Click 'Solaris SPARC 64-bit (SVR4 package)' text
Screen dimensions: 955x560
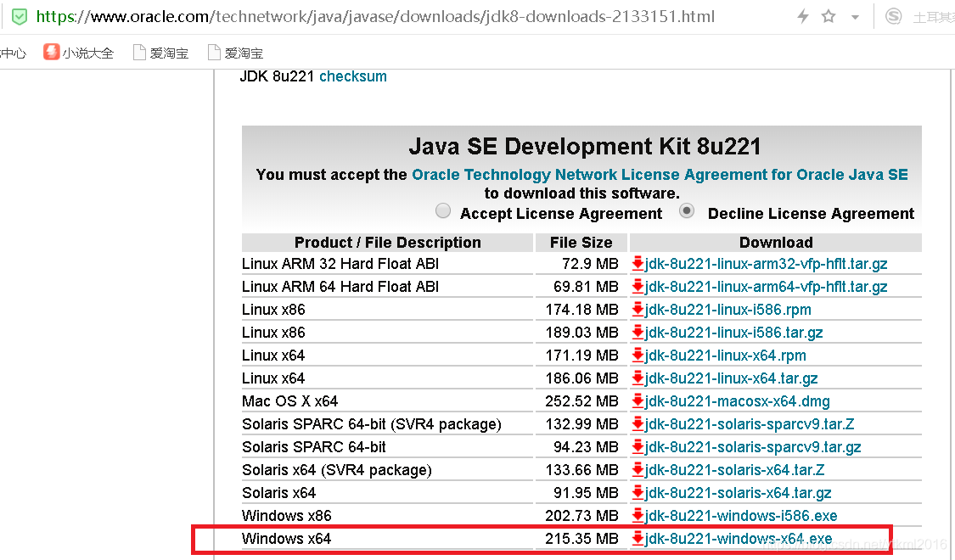(x=372, y=424)
